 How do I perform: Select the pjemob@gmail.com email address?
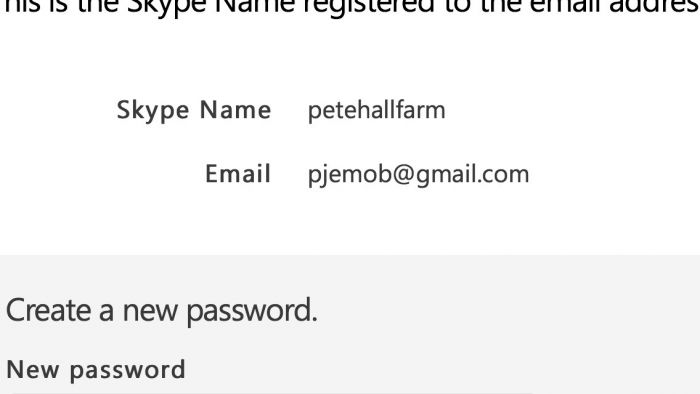418,174
